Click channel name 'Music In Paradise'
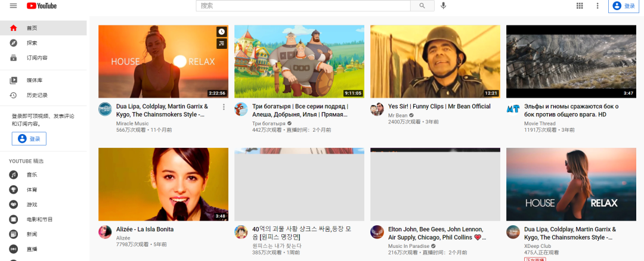Viewport: 644px width, 261px height. pyautogui.click(x=408, y=246)
